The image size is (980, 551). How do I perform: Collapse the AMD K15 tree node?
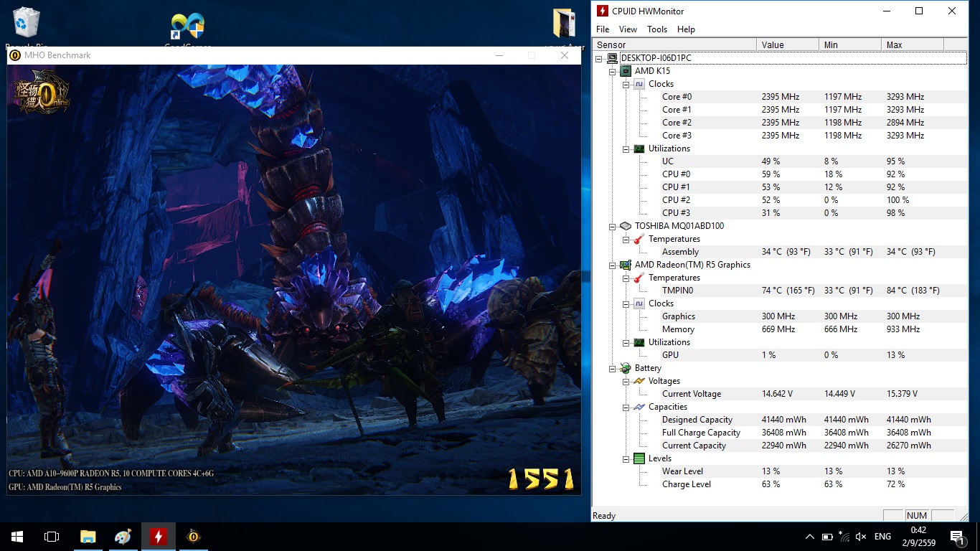[612, 71]
